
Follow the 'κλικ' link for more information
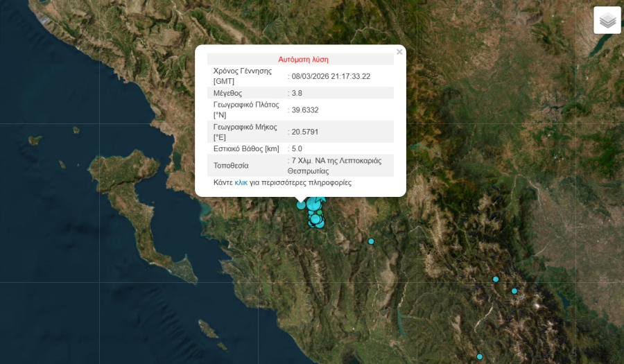[241, 183]
